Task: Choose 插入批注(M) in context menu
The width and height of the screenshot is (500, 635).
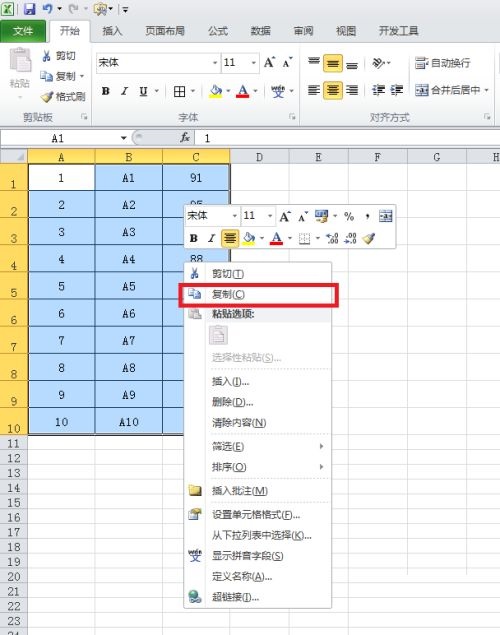Action: click(x=257, y=491)
